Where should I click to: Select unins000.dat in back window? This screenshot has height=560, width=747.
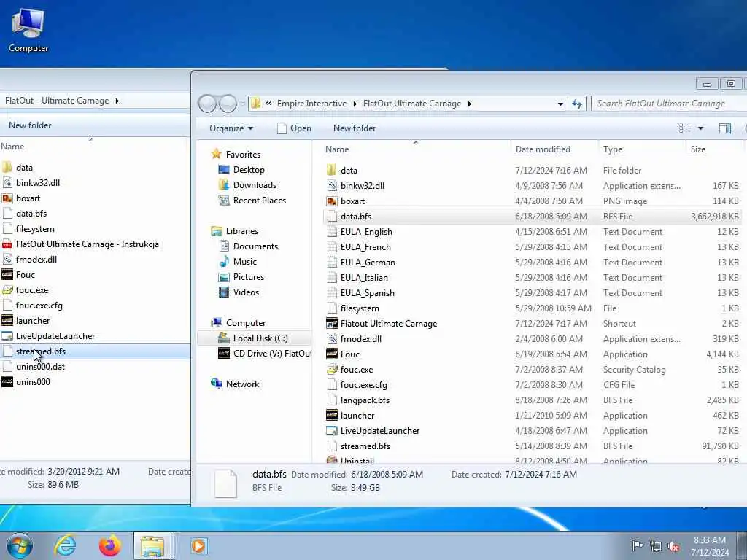click(41, 367)
